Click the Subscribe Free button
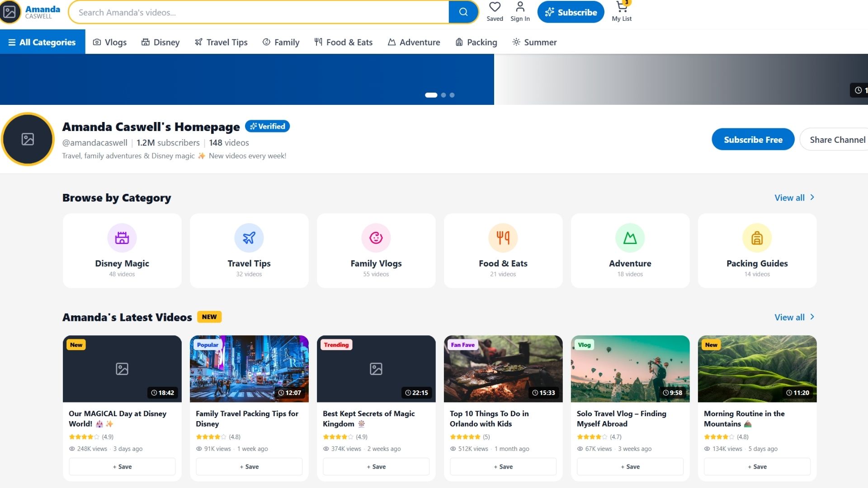This screenshot has width=868, height=488. click(x=753, y=139)
